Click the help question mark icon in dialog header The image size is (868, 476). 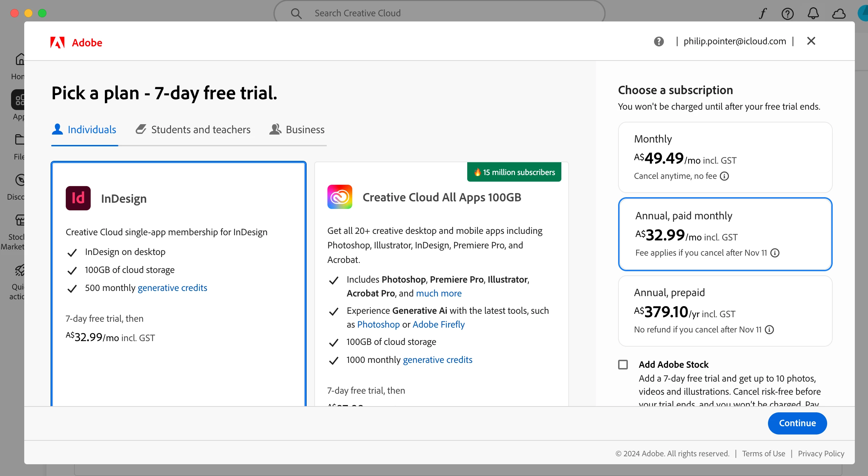pyautogui.click(x=659, y=42)
